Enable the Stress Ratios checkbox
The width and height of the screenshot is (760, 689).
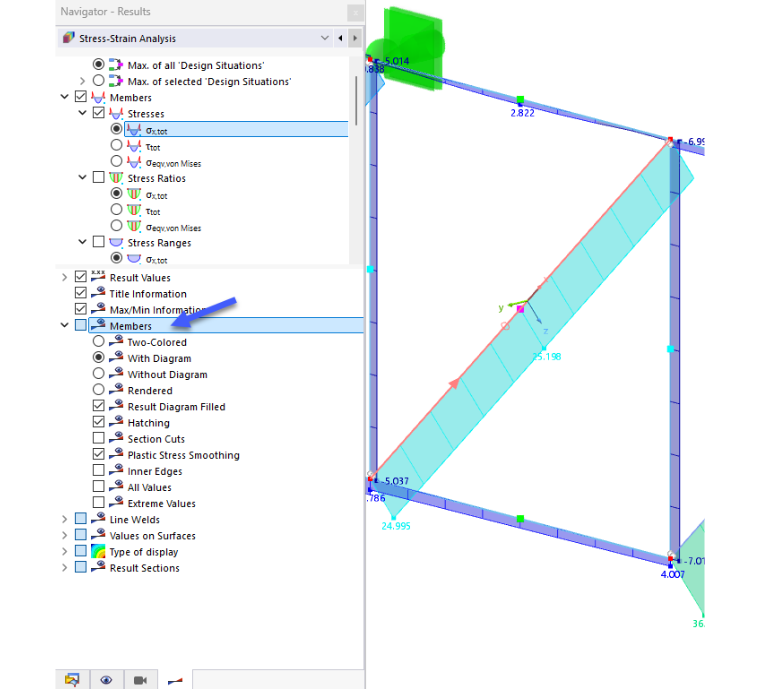[x=98, y=177]
